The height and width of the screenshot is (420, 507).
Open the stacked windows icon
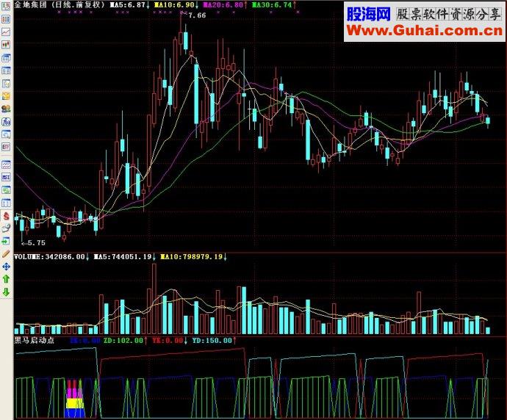[6, 58]
